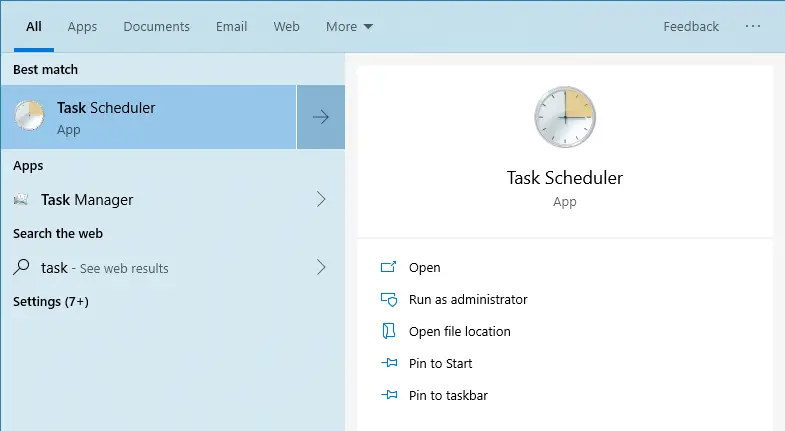This screenshot has height=431, width=785.
Task: Select the Web search tab
Action: pos(287,27)
